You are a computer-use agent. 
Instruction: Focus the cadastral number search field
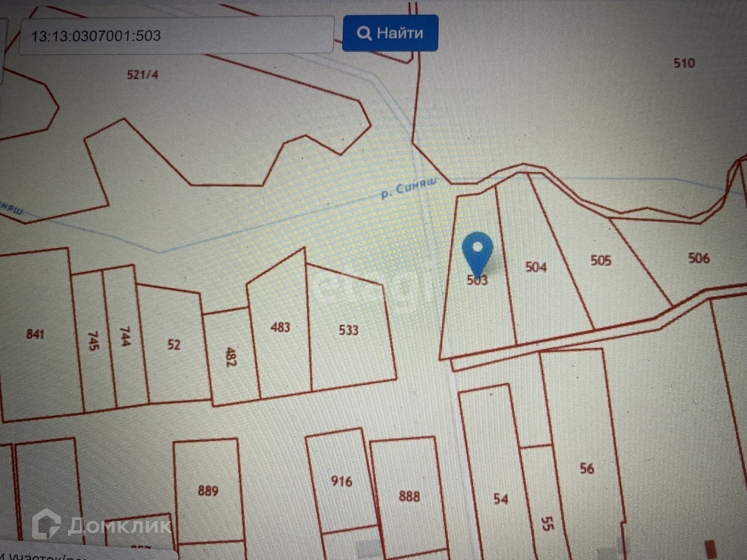coord(176,35)
